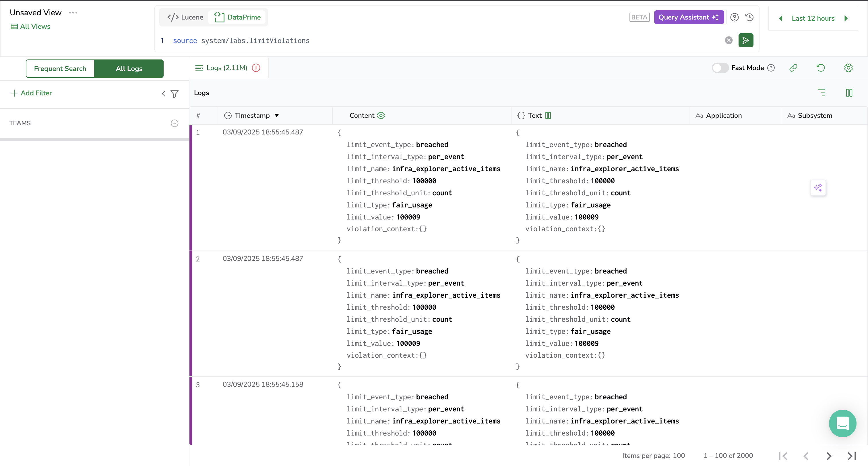Switch to the Frequent Search tab
Screen dimensions: 868x466
60,68
